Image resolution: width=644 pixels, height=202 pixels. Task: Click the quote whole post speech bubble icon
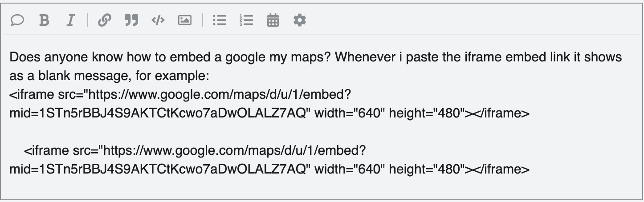pos(17,20)
